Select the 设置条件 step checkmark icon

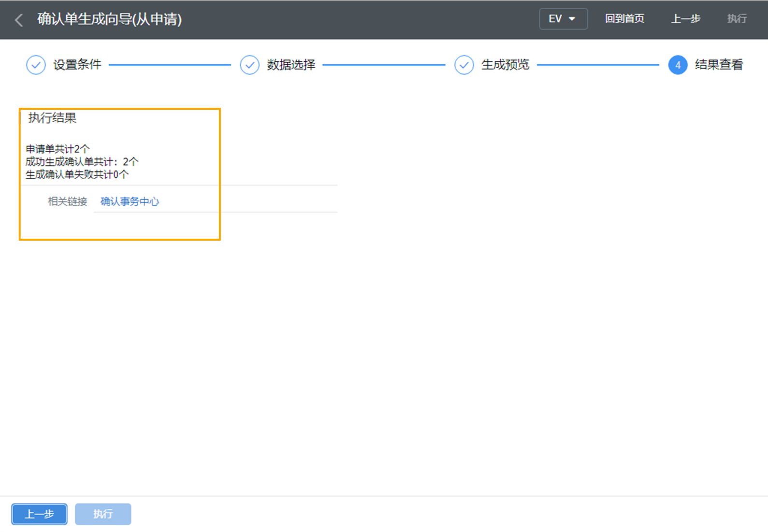click(x=36, y=65)
